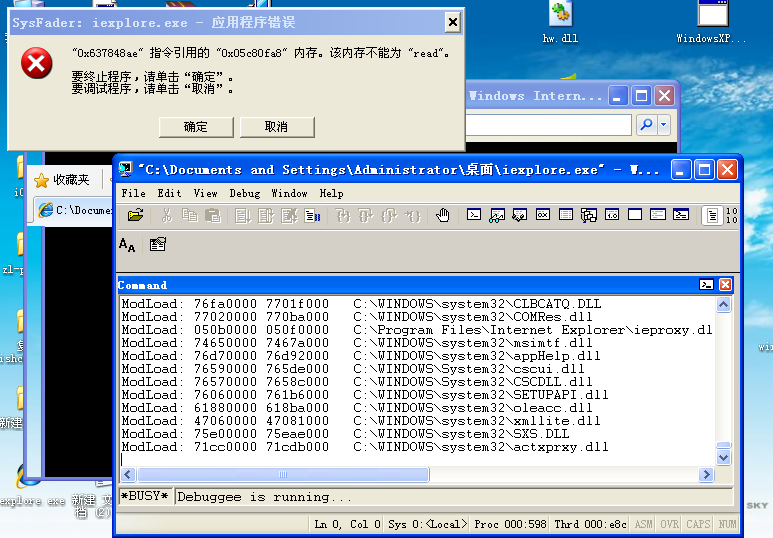Click Command output scrollbar down arrow
Screen dimensions: 773x538
coord(723,458)
